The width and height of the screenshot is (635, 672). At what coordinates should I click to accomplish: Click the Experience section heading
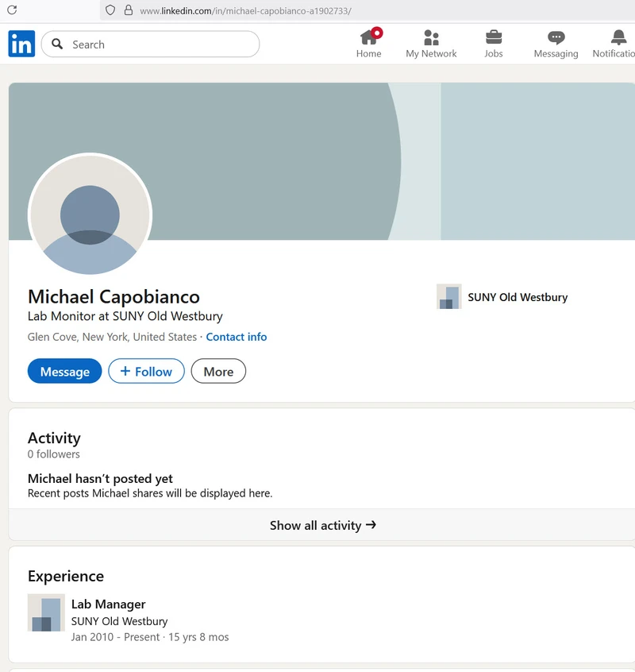pos(66,576)
